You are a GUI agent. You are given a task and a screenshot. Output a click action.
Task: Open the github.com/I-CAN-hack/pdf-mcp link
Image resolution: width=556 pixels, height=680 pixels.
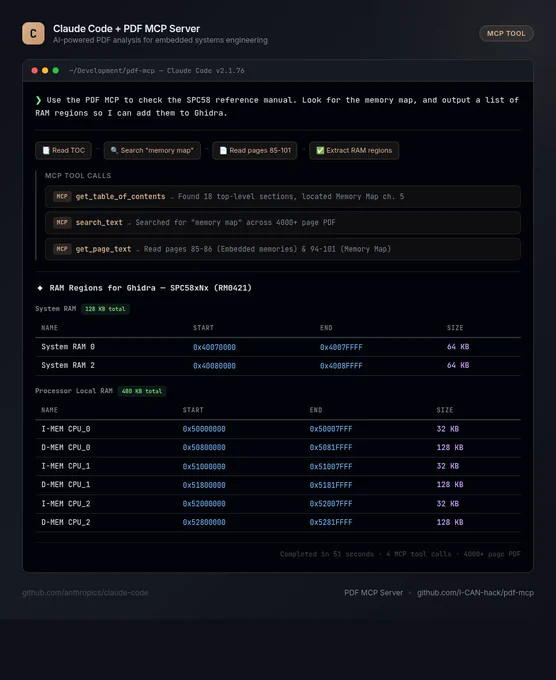click(475, 592)
